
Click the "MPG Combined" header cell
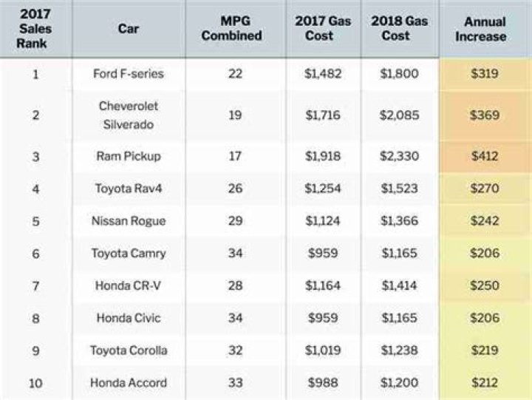(x=235, y=29)
